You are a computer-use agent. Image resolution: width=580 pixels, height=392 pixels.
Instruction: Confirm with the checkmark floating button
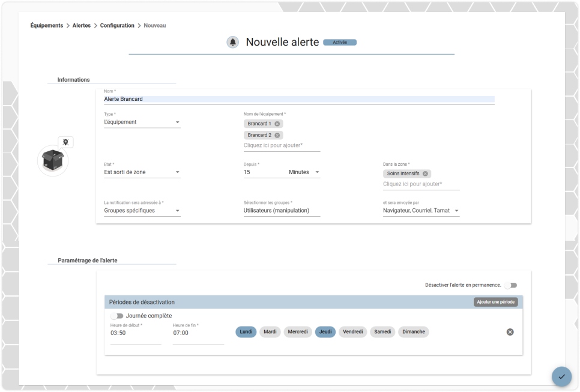tap(561, 376)
